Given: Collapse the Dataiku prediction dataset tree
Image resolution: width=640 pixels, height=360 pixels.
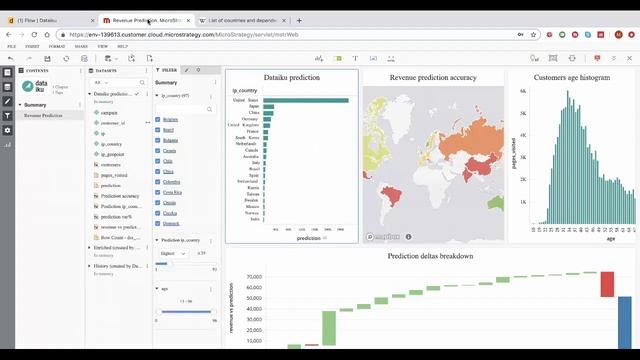Looking at the screenshot, I should pyautogui.click(x=89, y=94).
